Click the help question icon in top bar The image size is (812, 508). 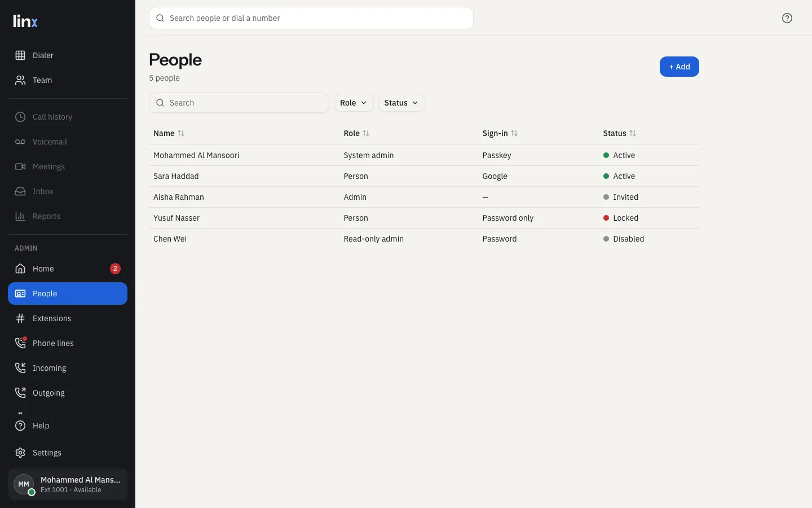(x=787, y=18)
